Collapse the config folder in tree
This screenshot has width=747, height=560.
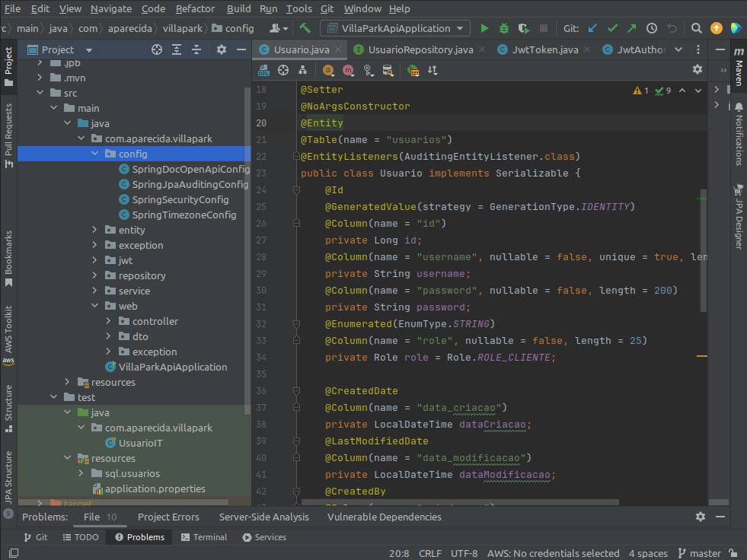tap(94, 154)
